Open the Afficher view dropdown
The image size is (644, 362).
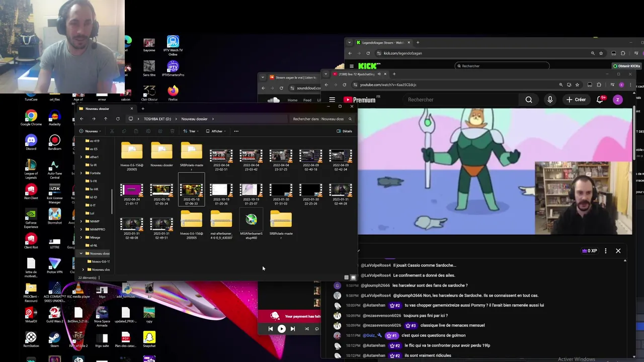click(x=216, y=131)
